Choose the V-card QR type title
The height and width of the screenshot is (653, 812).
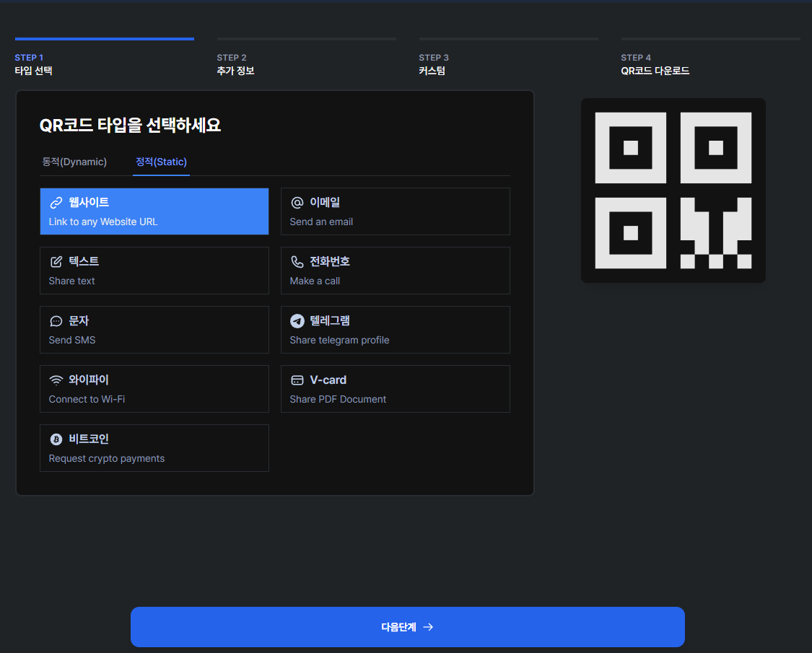[x=328, y=380]
